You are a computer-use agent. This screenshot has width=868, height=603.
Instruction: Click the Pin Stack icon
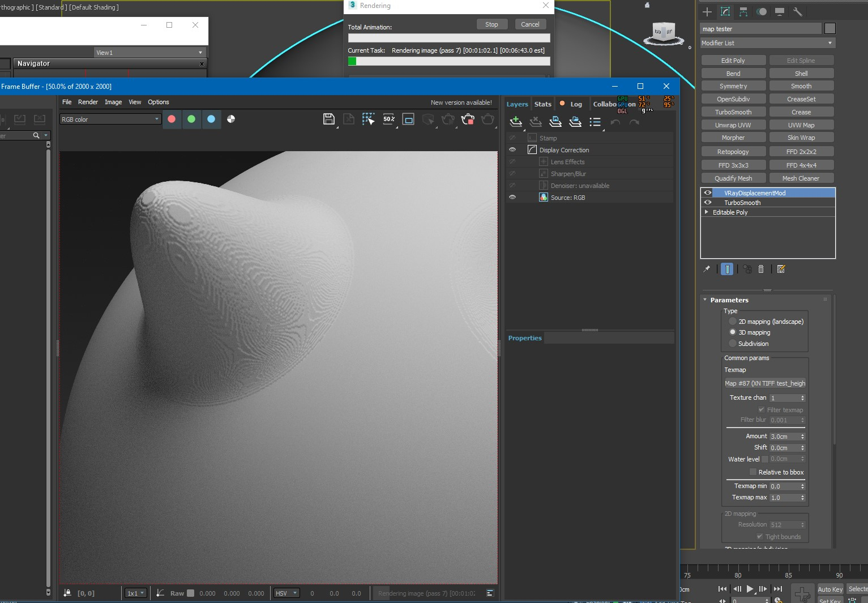[707, 270]
